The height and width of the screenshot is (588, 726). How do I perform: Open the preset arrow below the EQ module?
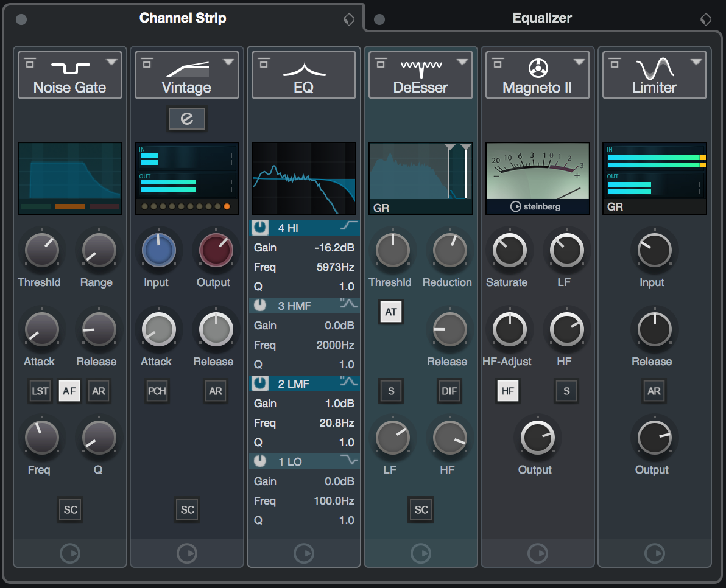click(x=303, y=553)
